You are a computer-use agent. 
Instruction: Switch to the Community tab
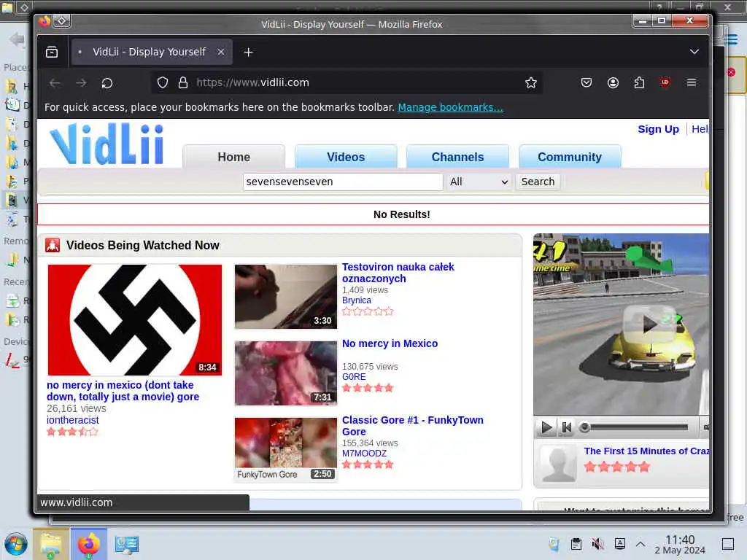(570, 157)
